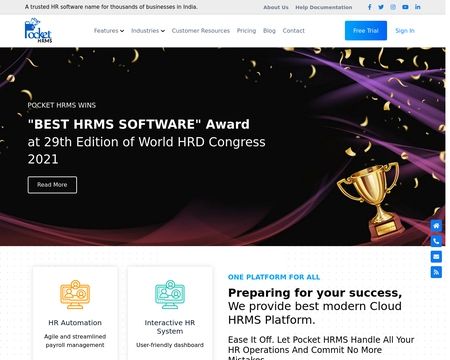Open the Help Documentation link
Viewport: 450px width, 360px height.
[x=324, y=7]
